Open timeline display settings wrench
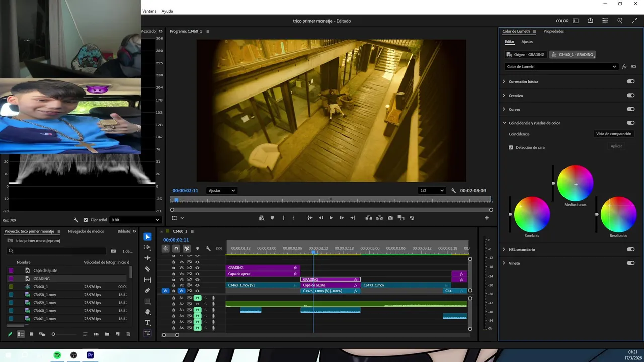This screenshot has width=644, height=362. [208, 248]
